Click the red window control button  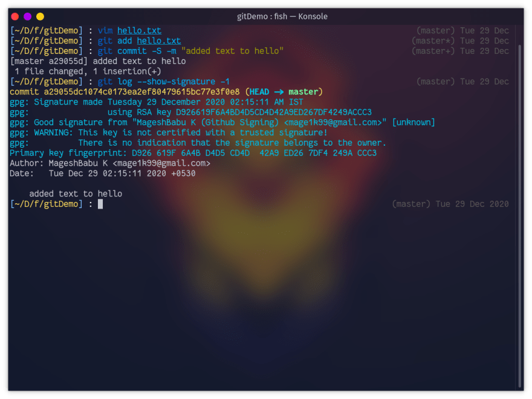coord(15,16)
